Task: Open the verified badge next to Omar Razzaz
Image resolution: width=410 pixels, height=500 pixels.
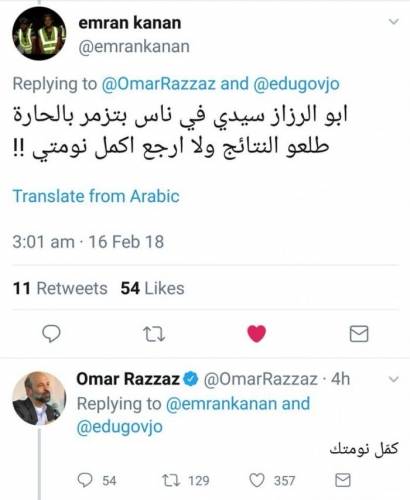Action: tap(191, 379)
